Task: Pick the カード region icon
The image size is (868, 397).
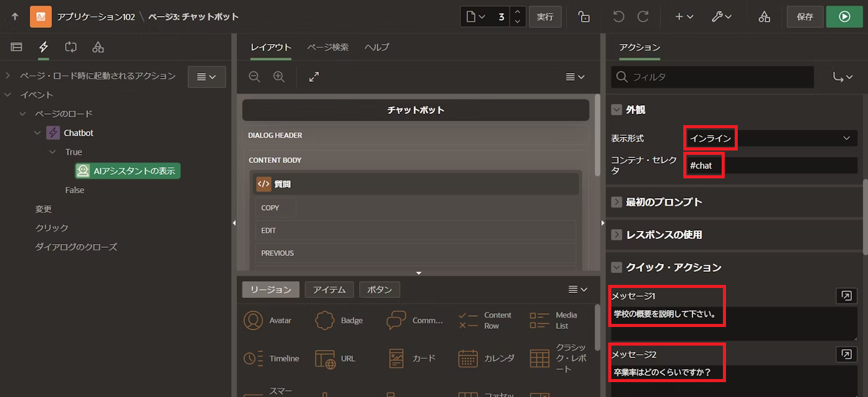Action: coord(397,359)
